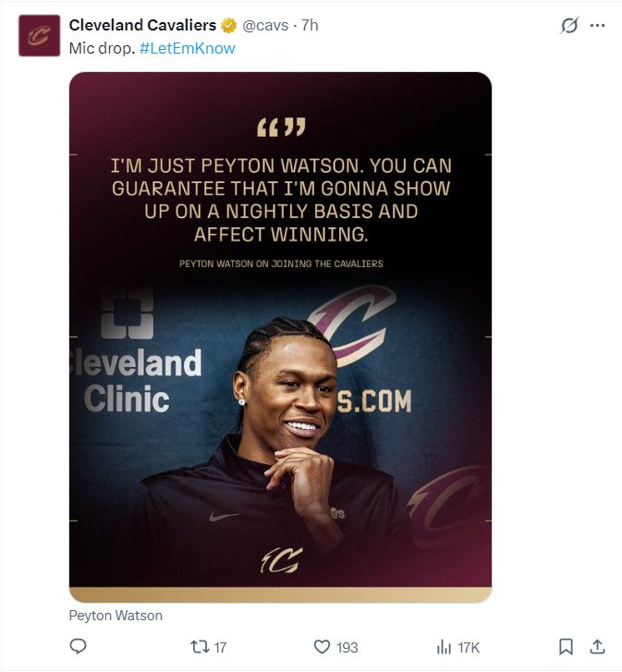Click the "Mic drop." tweet text
622x672 pixels.
tap(102, 48)
